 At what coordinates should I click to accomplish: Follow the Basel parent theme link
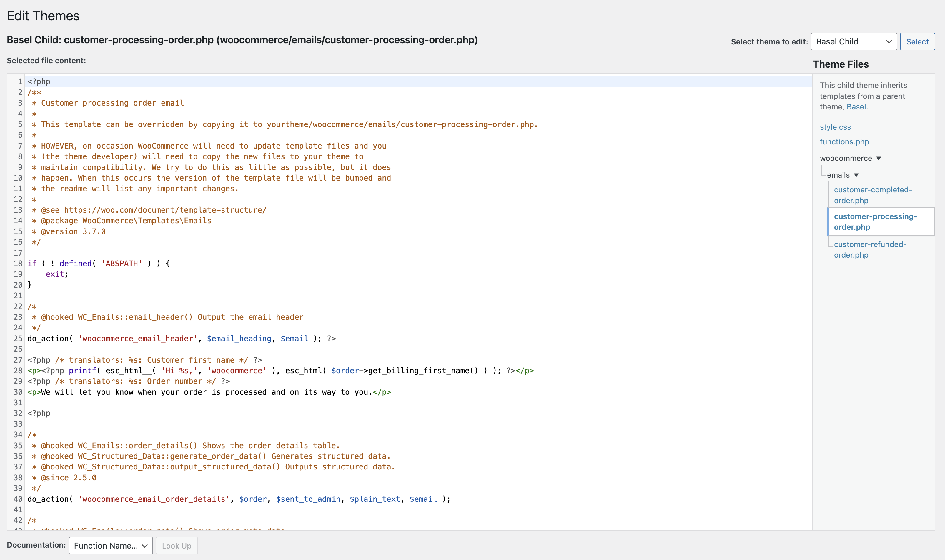(856, 107)
